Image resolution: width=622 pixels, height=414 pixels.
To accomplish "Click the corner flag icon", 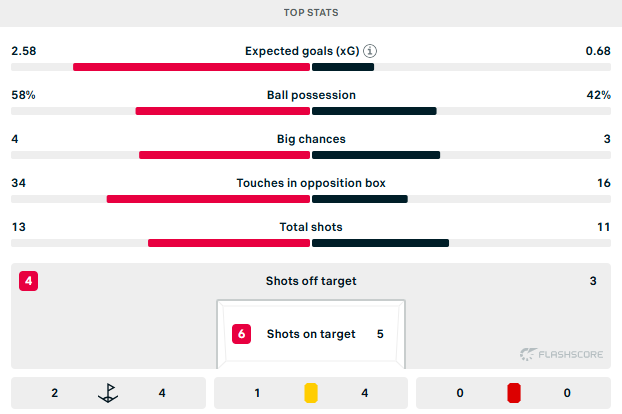I will coord(108,393).
